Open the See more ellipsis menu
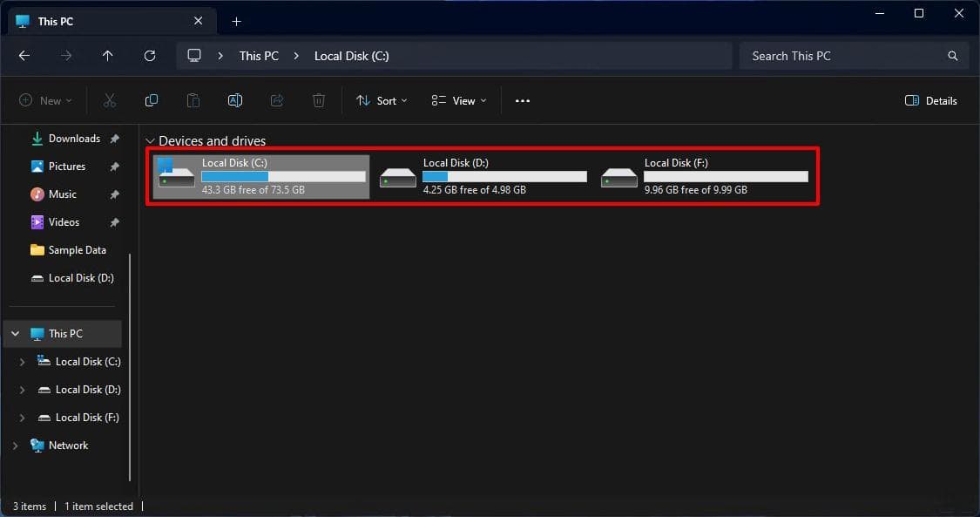The image size is (980, 517). (523, 100)
